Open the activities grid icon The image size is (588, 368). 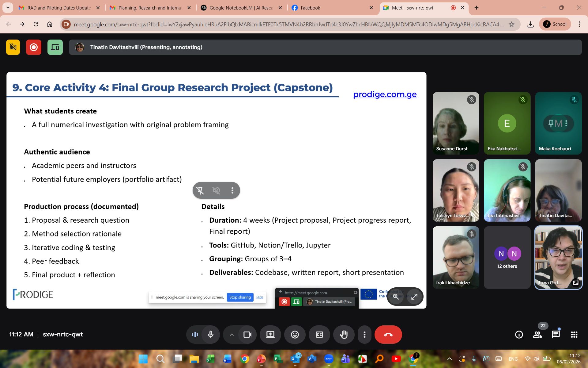pyautogui.click(x=574, y=335)
